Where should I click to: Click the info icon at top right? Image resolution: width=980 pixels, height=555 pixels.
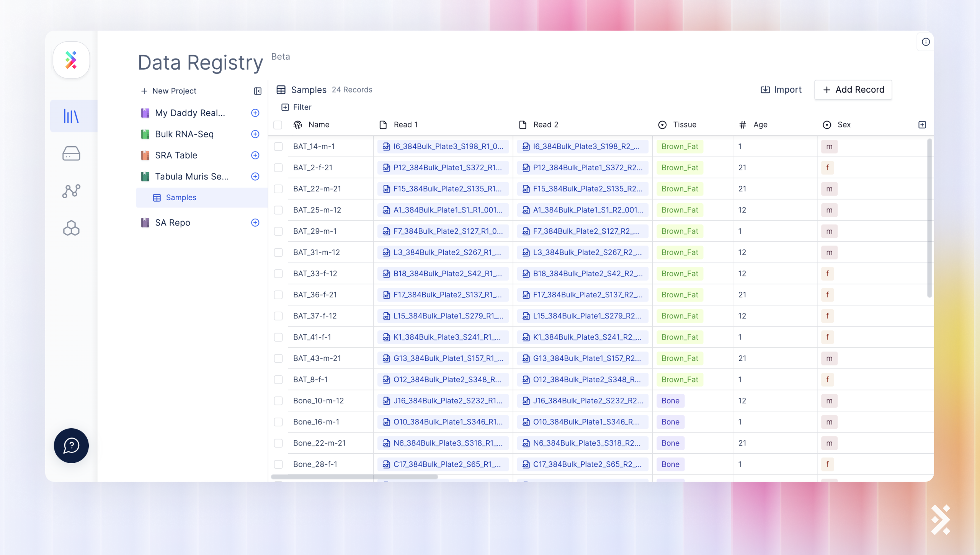(x=926, y=42)
